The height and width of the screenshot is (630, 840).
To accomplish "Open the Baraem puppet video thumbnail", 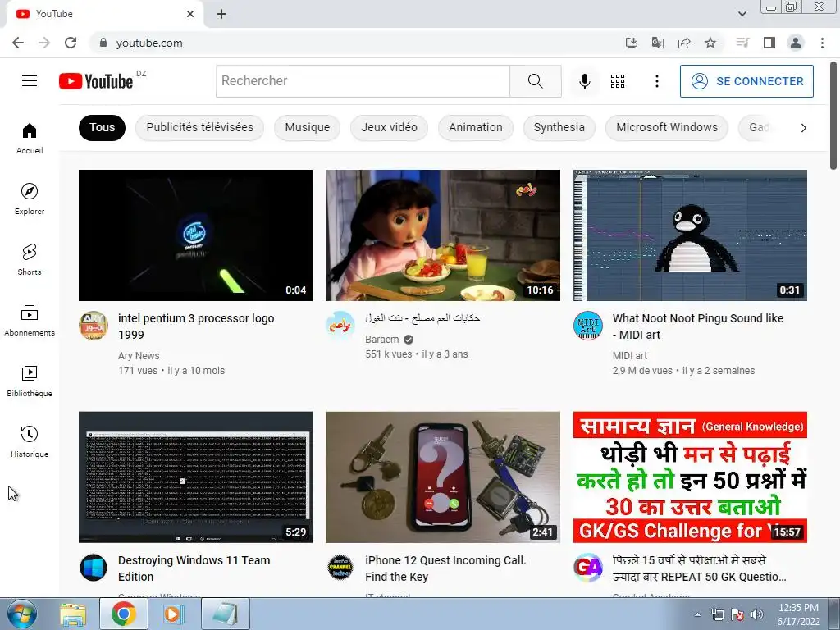I will [443, 235].
